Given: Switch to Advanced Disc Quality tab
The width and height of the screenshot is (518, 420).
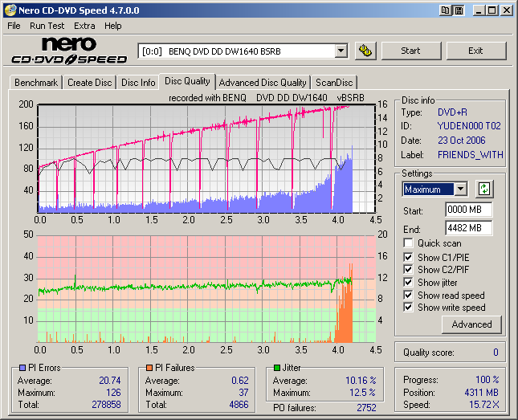Looking at the screenshot, I should point(263,83).
